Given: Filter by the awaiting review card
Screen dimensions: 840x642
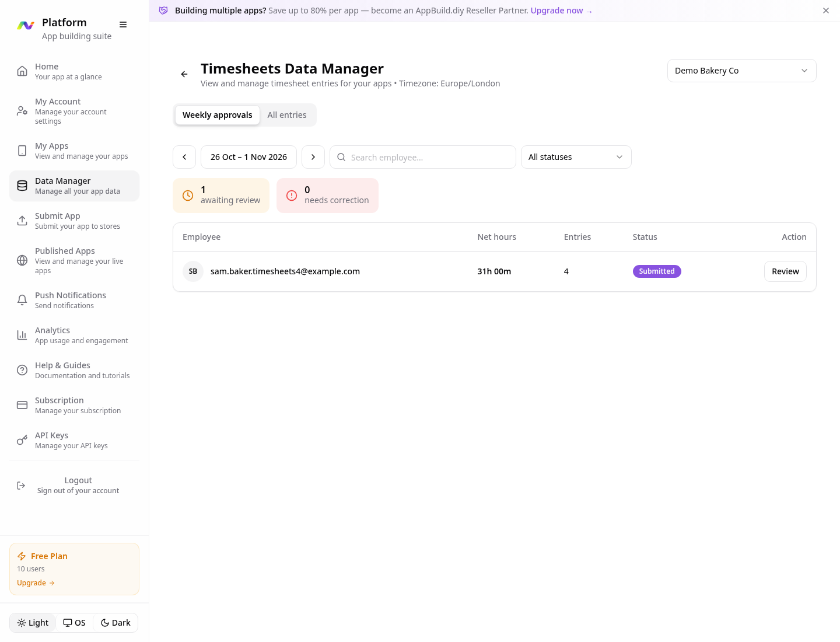Looking at the screenshot, I should 221,196.
